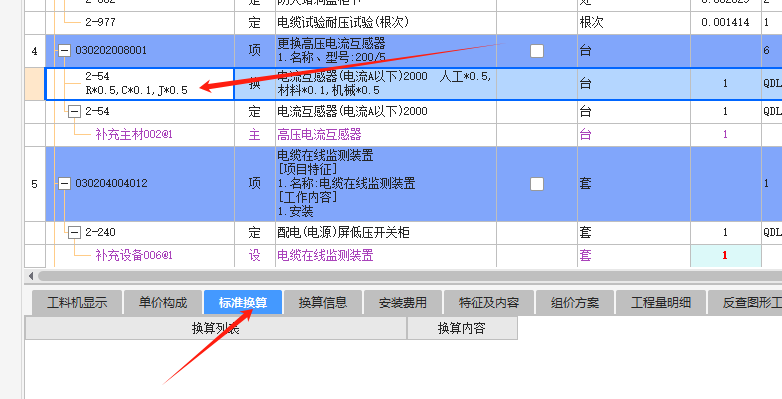Click 电流互感器(电流A以下)2000 in 定 row
Viewport: 782px width, 399px height.
[x=386, y=111]
